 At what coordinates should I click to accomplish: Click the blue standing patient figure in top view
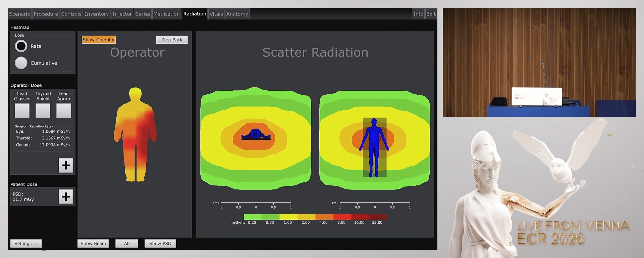coord(374,147)
